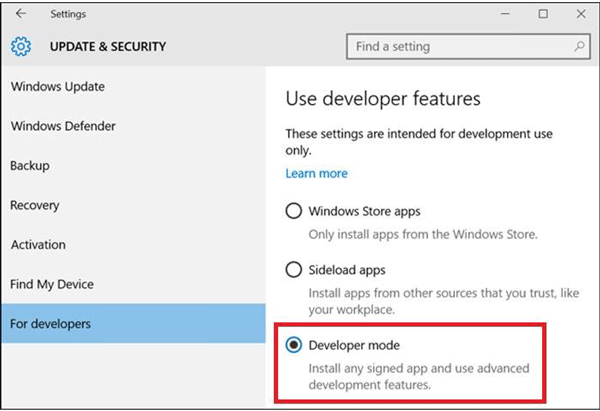Click text 'Install any signed app and use advanced'

click(419, 368)
